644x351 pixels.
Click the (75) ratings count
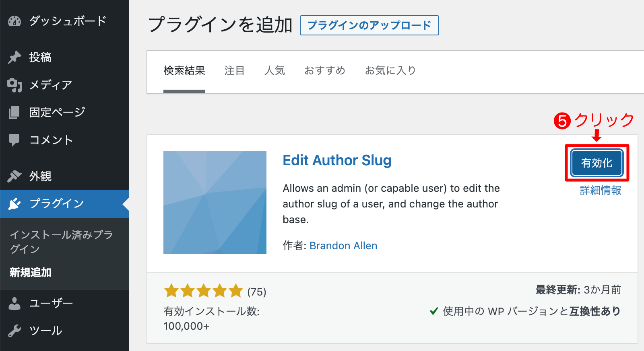point(257,292)
